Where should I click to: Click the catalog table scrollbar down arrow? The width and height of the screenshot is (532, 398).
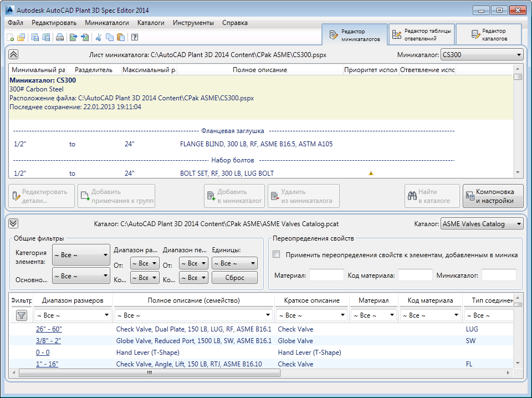point(518,363)
